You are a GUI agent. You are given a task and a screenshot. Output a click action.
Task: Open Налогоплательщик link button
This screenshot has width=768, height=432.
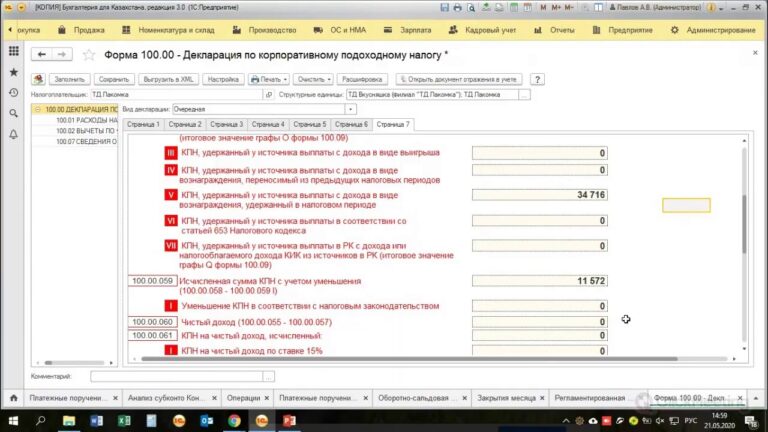[x=269, y=95]
